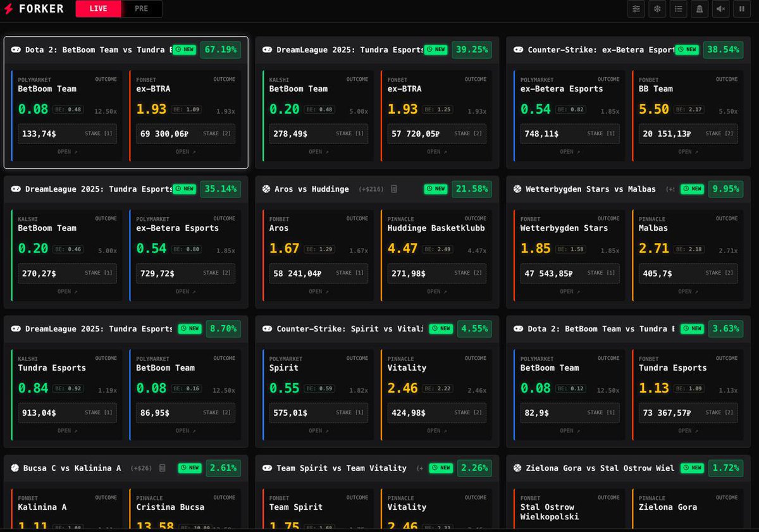Open calculator icon on Aros vs Huddinge card
Viewport: 759px width, 532px height.
coord(393,189)
